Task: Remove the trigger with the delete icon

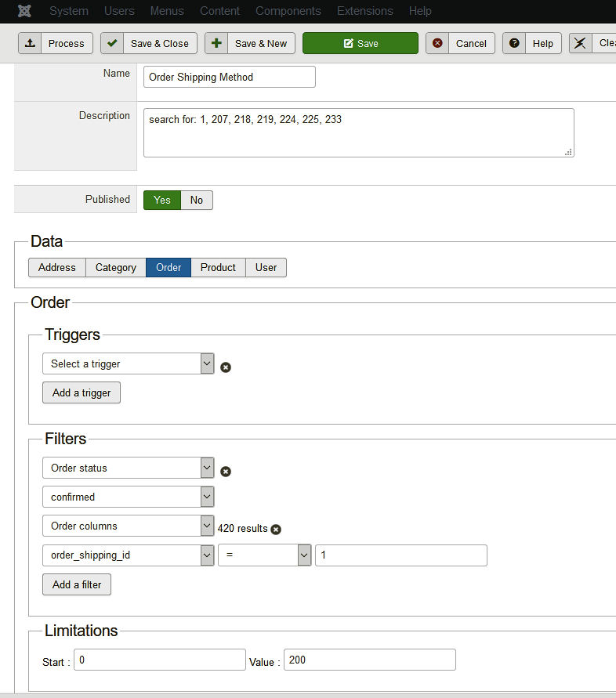Action: (x=226, y=367)
